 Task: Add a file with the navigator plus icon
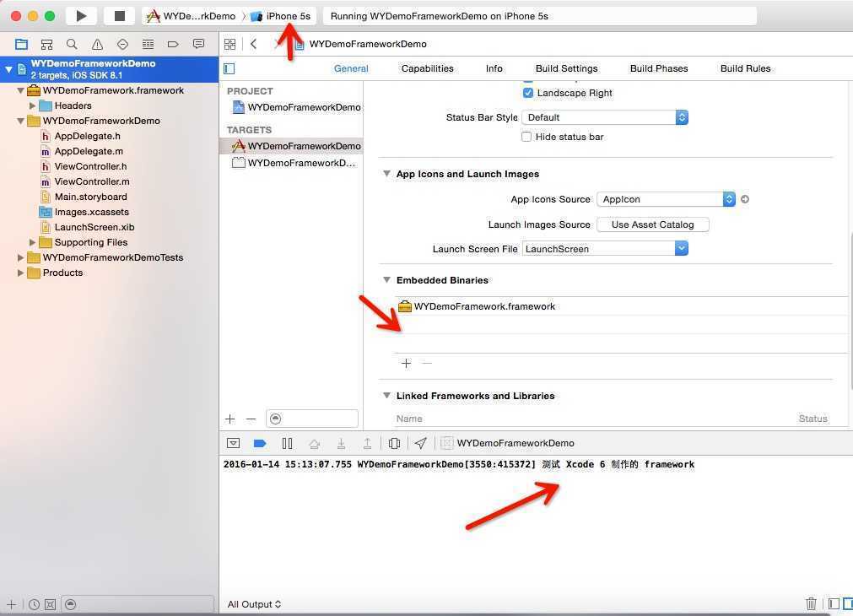coord(12,604)
